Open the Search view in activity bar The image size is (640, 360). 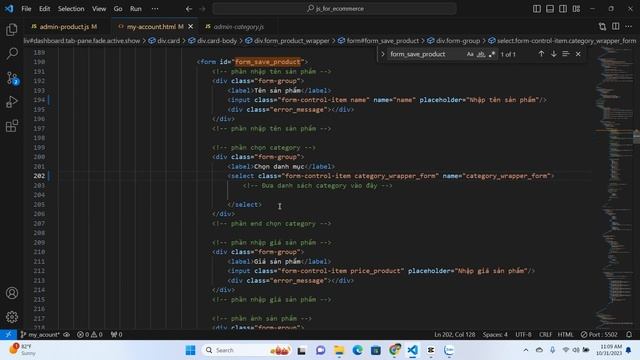tap(12, 53)
